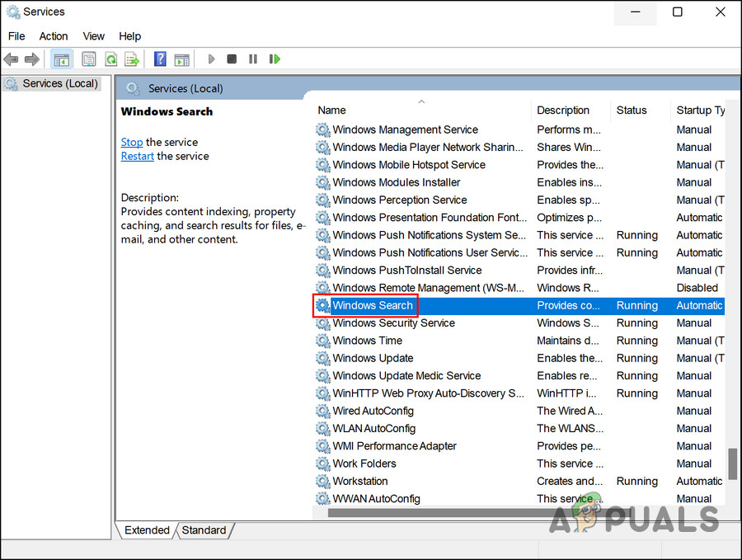Click the Forward arrow toolbar icon
The image size is (742, 560).
[x=31, y=59]
